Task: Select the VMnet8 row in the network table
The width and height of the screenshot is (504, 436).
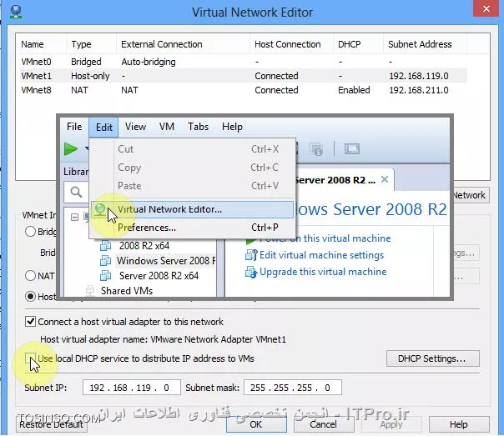Action: tap(244, 90)
